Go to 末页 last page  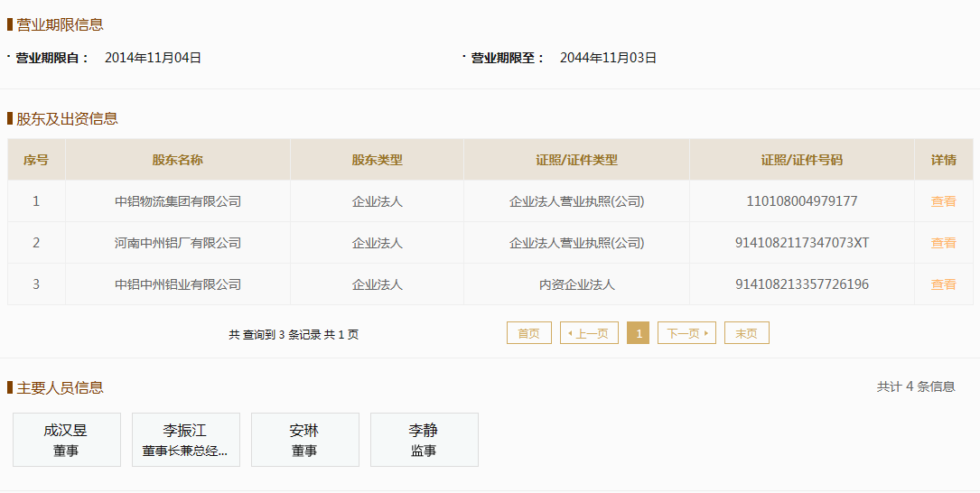click(x=746, y=333)
